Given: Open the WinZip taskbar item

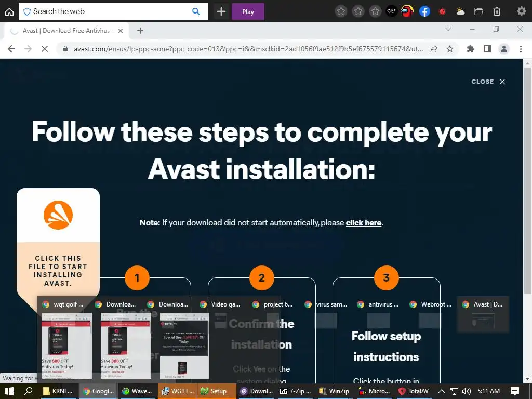Looking at the screenshot, I should (x=335, y=391).
